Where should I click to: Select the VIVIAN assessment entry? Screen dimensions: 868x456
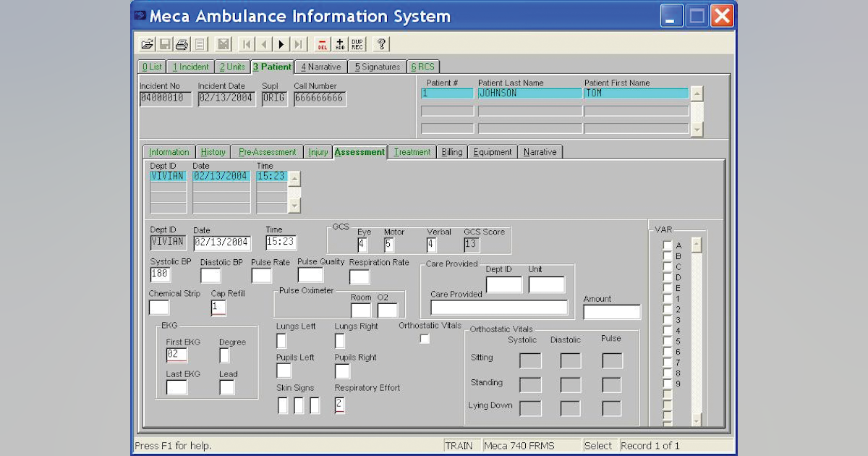coord(168,174)
